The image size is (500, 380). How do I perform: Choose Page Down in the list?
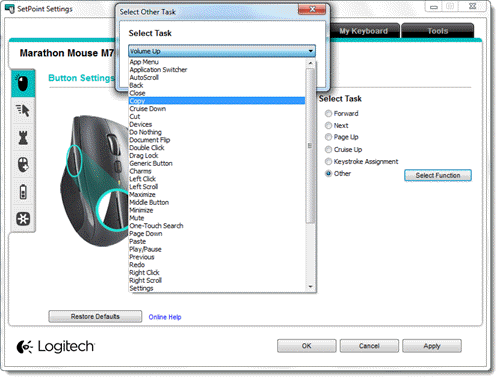pos(217,234)
